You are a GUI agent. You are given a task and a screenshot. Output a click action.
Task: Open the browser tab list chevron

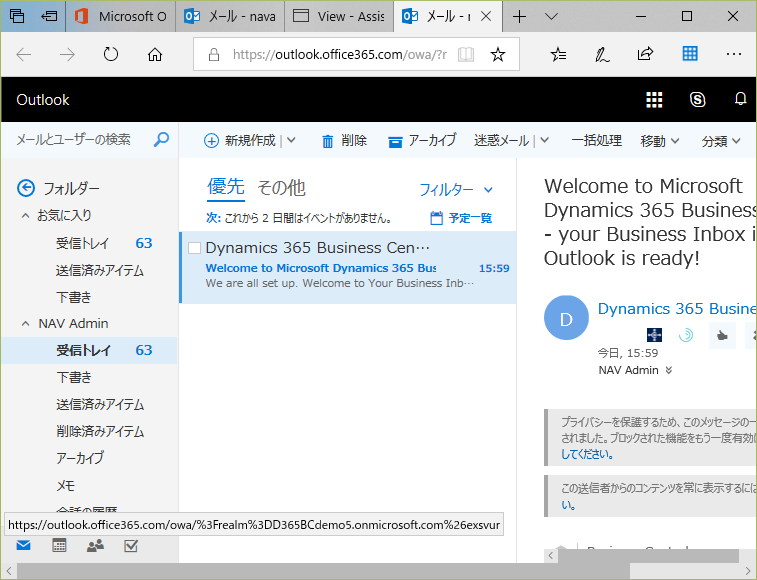point(551,16)
